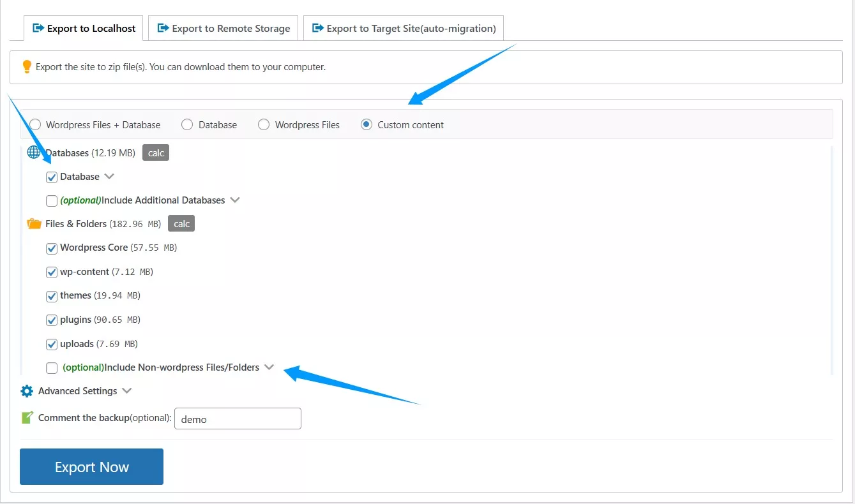Select the Wordpress Files radio button
Screen dimensions: 855x504
264,124
